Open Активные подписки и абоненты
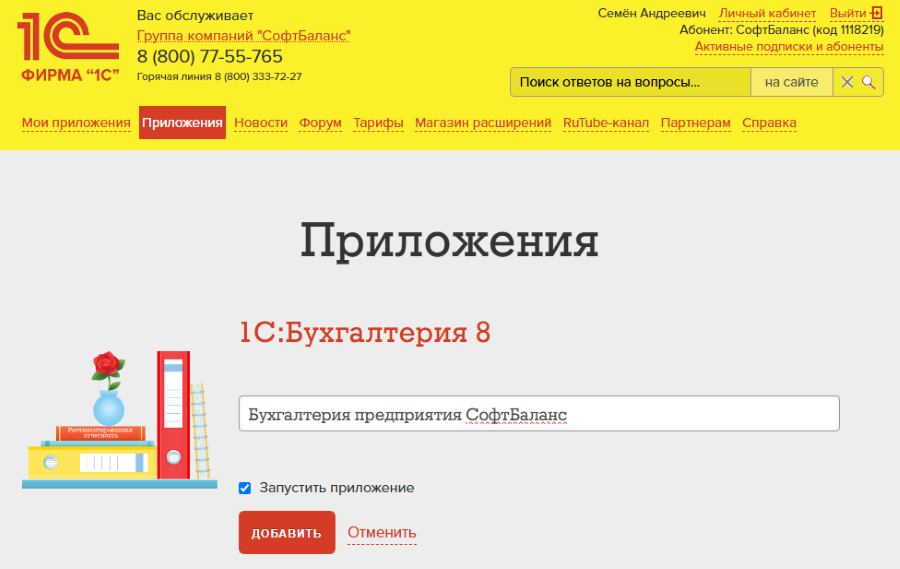The height and width of the screenshot is (569, 900). (789, 47)
